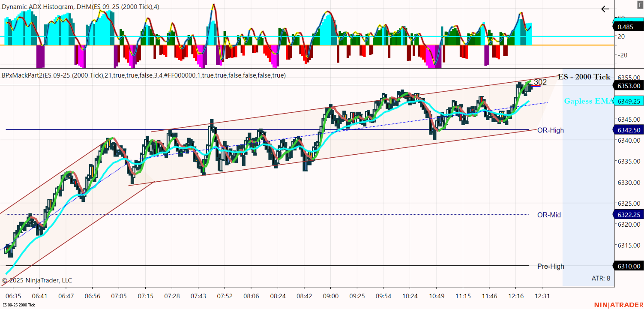Click the 6340.00 price axis label
The height and width of the screenshot is (309, 644).
pos(628,140)
